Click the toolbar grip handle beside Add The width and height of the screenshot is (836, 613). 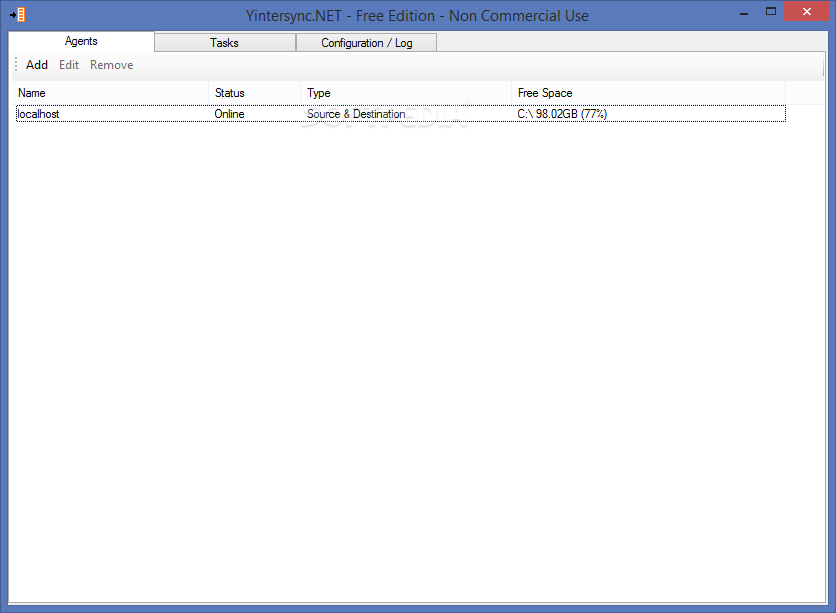(16, 64)
